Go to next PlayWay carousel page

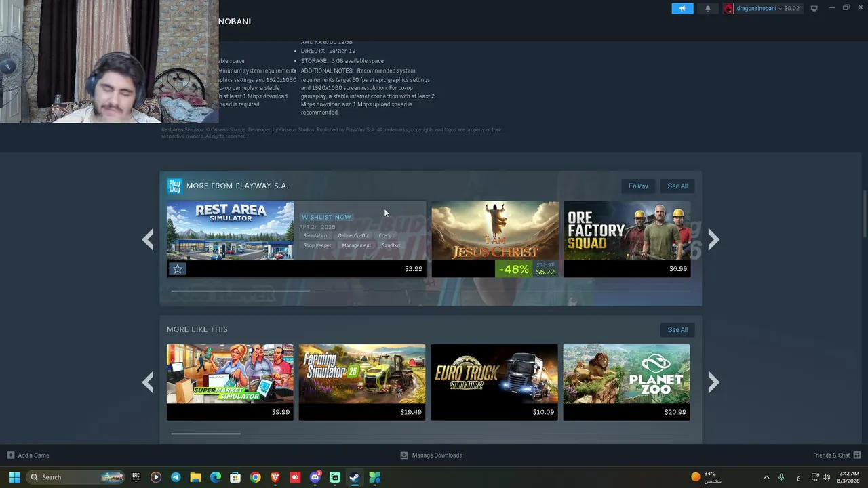click(713, 239)
